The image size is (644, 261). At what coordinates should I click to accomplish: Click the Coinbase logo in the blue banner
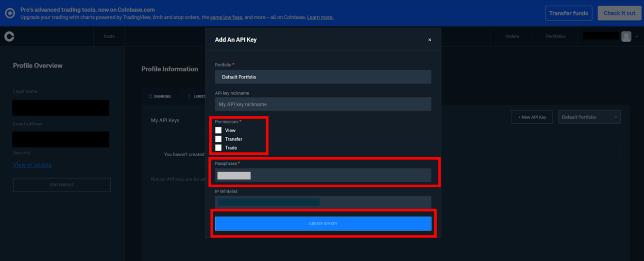point(10,13)
